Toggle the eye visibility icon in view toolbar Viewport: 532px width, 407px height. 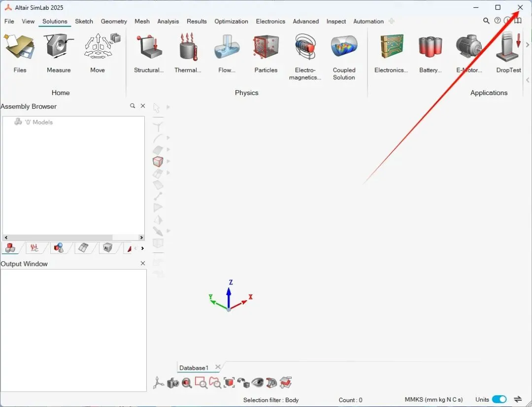point(258,383)
